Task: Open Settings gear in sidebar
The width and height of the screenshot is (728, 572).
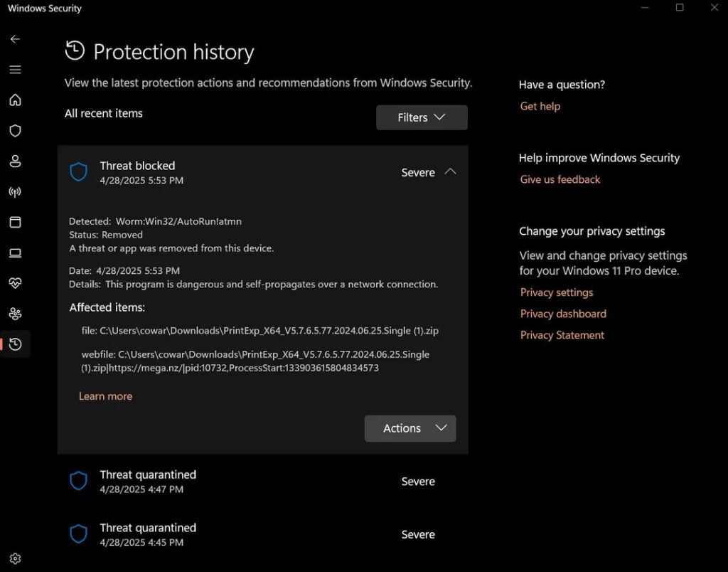Action: click(15, 558)
